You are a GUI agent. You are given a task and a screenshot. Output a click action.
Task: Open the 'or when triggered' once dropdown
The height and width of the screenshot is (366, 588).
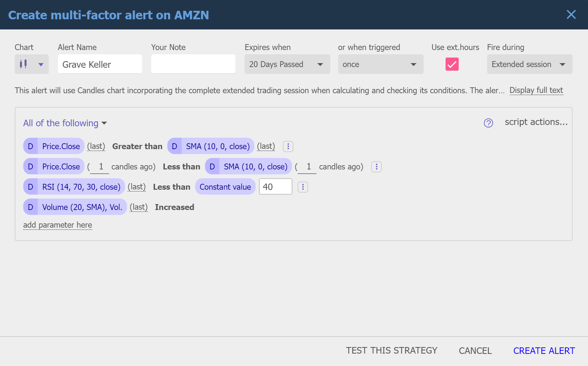381,64
